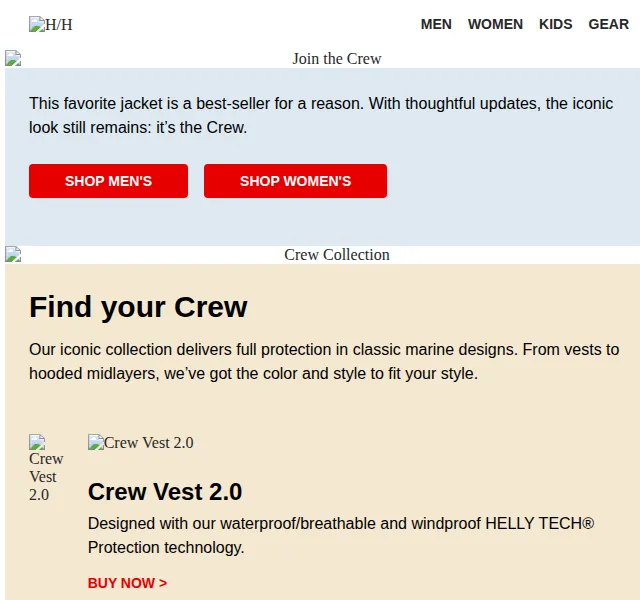Screen dimensions: 640x600
Task: Open the WOMEN navigation menu
Action: [x=495, y=24]
